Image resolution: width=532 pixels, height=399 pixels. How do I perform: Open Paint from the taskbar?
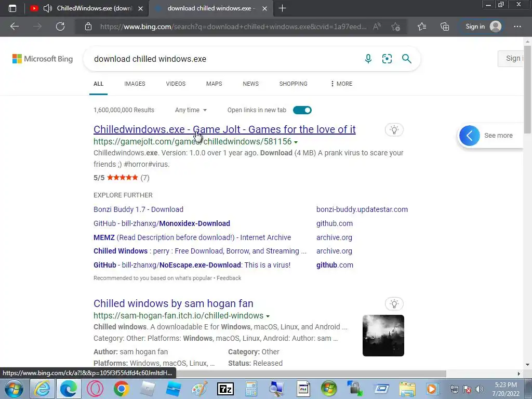click(199, 389)
